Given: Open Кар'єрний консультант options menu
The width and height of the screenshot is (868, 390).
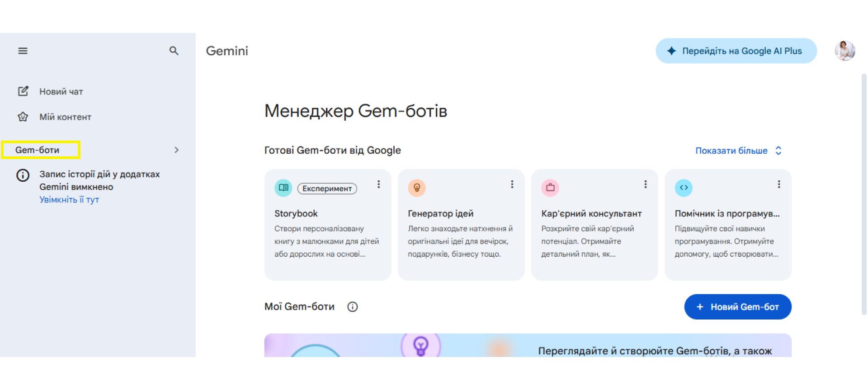Looking at the screenshot, I should pyautogui.click(x=646, y=184).
